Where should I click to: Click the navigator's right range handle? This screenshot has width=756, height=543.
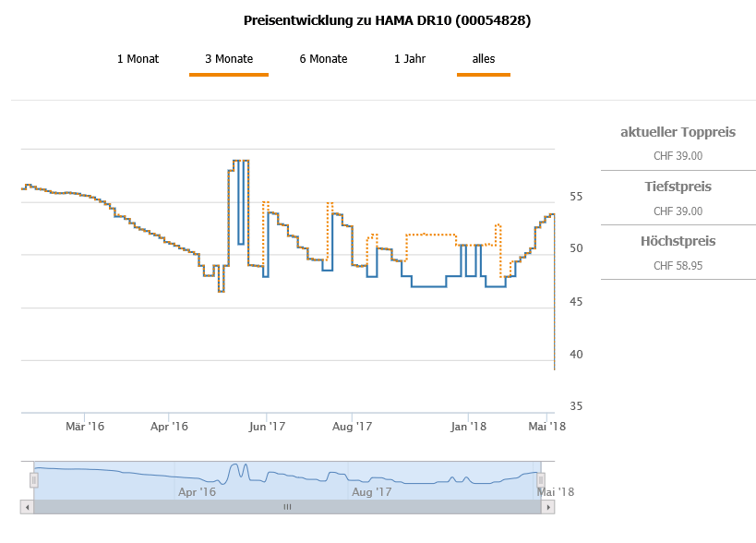[542, 480]
